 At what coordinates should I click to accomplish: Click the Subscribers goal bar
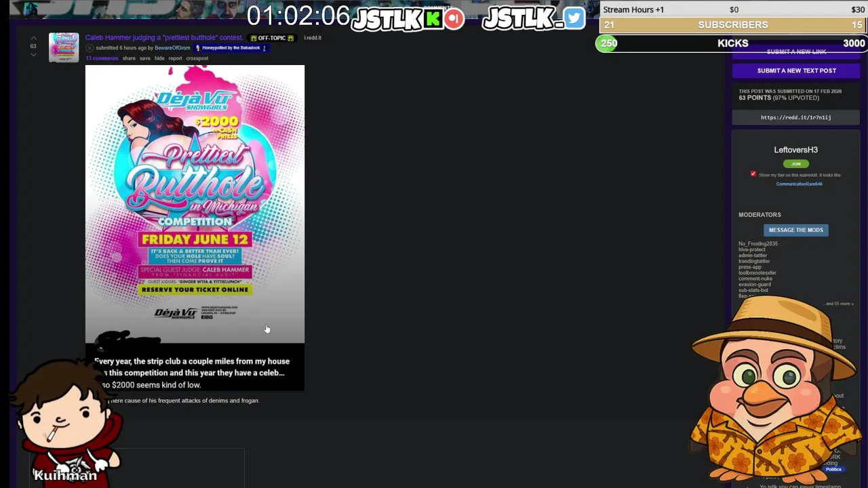tap(732, 25)
